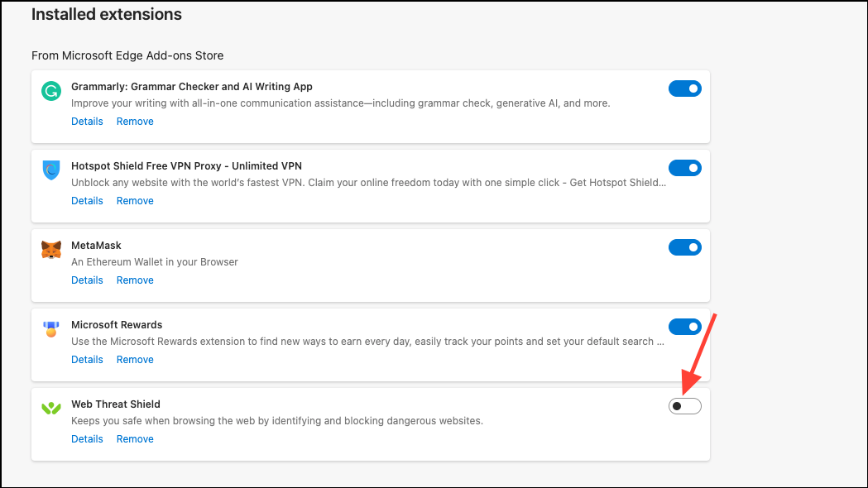Disable the Grammarly extension toggle
This screenshot has width=868, height=488.
tap(684, 89)
